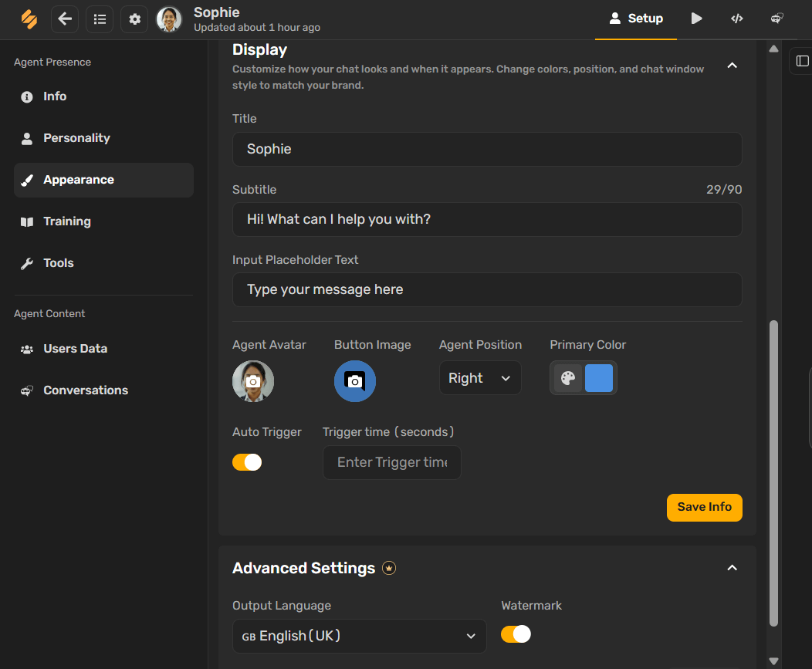Viewport: 812px width, 669px height.
Task: Edit the Title field containing Sophie
Action: tap(487, 149)
